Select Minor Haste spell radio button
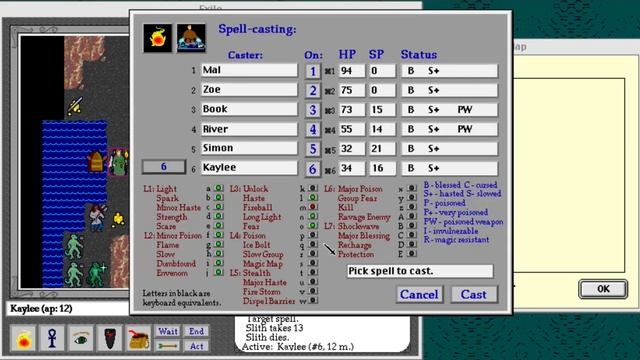640x360 pixels. [x=219, y=207]
